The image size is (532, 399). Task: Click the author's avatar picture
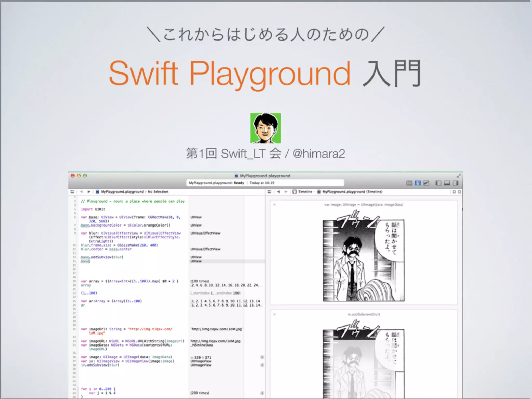point(265,128)
